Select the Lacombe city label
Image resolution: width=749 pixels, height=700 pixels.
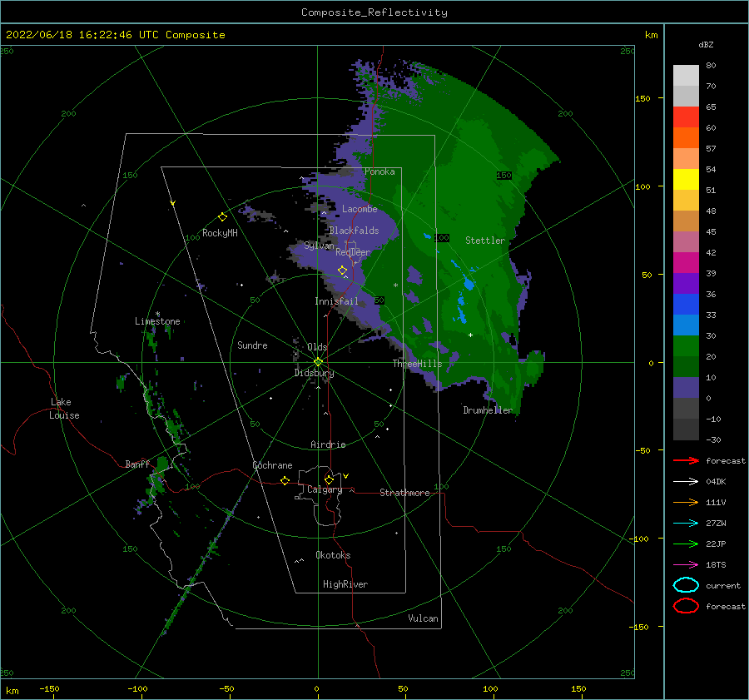tap(360, 209)
